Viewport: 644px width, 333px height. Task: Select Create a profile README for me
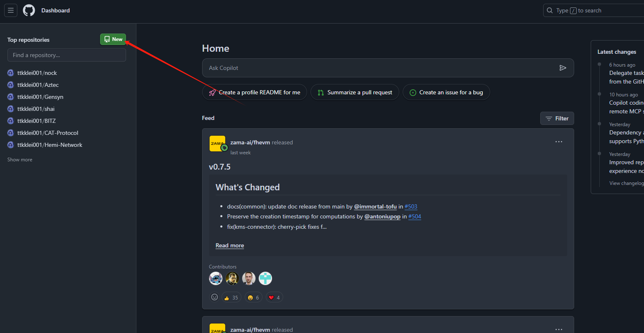coord(254,92)
